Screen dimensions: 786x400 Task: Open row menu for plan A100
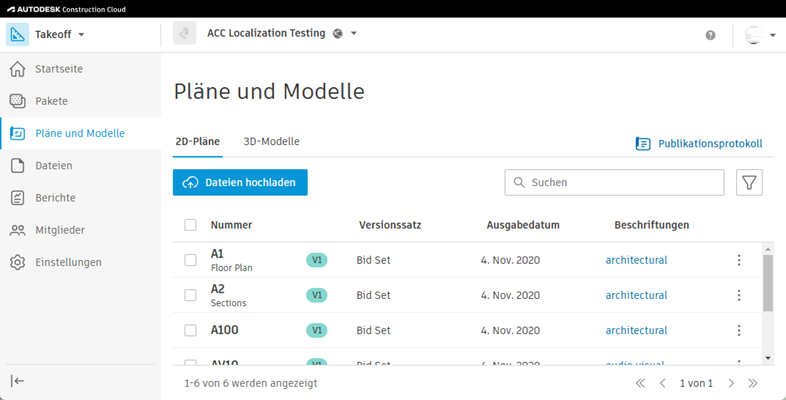click(x=739, y=330)
